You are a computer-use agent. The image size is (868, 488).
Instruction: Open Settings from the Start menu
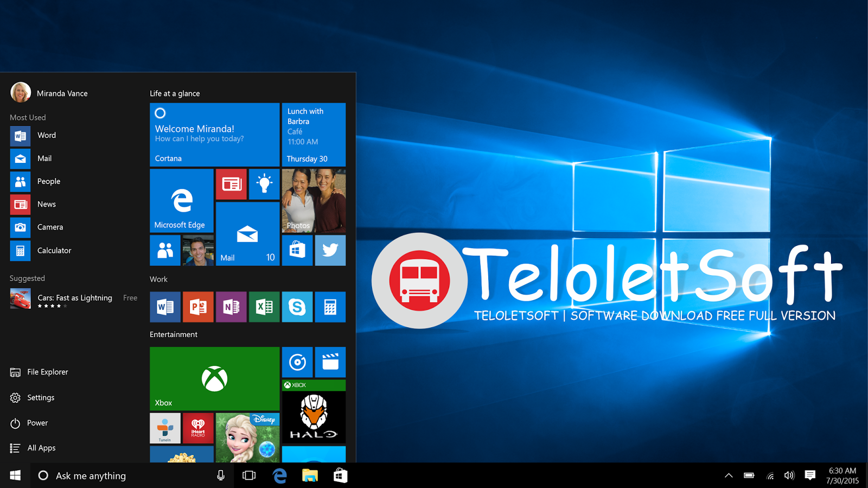(x=32, y=397)
